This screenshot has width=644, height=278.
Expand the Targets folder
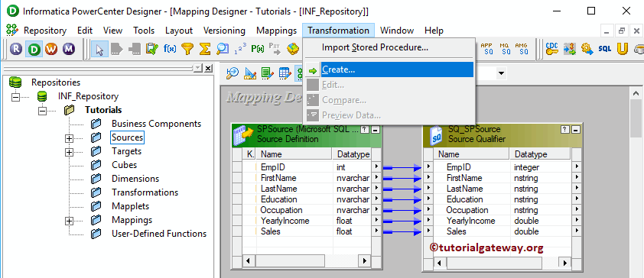70,152
